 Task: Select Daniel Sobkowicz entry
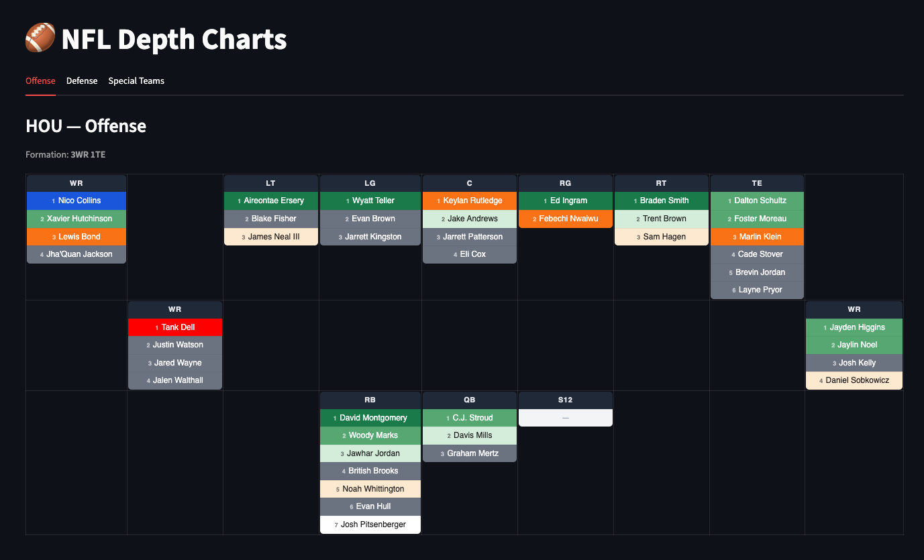[x=854, y=380]
